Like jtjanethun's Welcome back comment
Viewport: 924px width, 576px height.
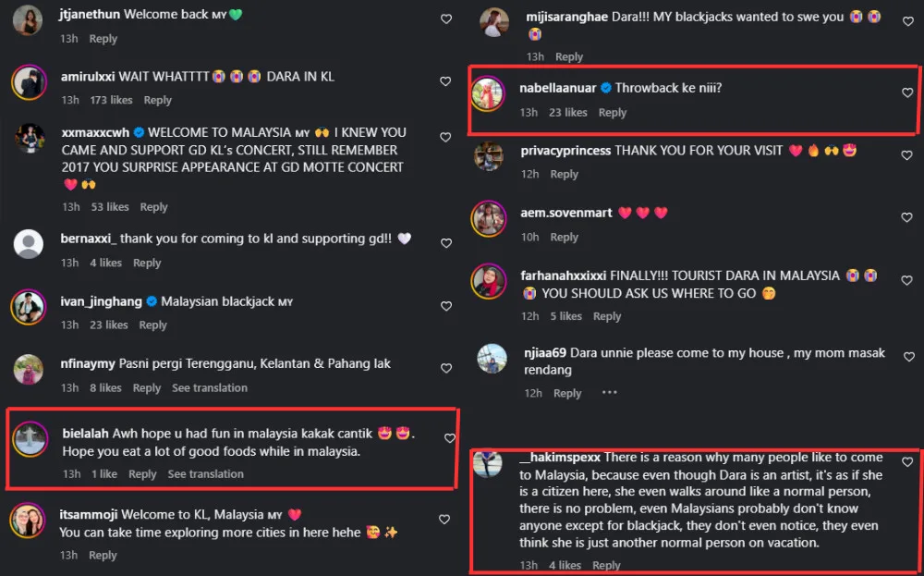tap(446, 18)
